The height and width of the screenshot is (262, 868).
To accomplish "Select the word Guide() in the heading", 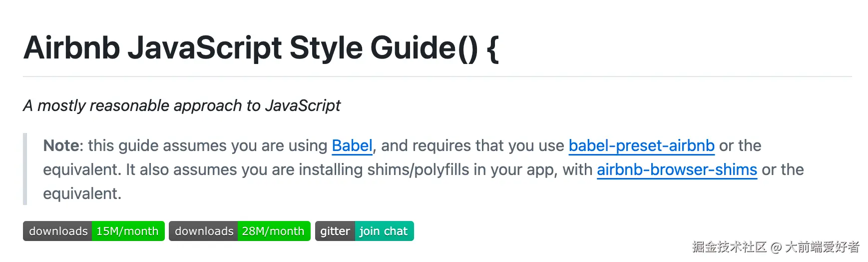I will pyautogui.click(x=424, y=48).
